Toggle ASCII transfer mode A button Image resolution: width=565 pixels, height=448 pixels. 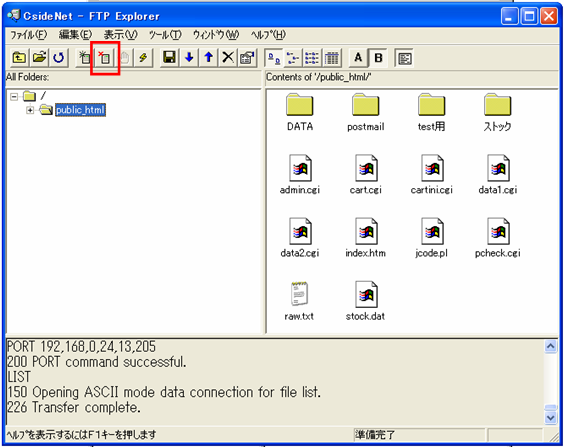(x=358, y=58)
